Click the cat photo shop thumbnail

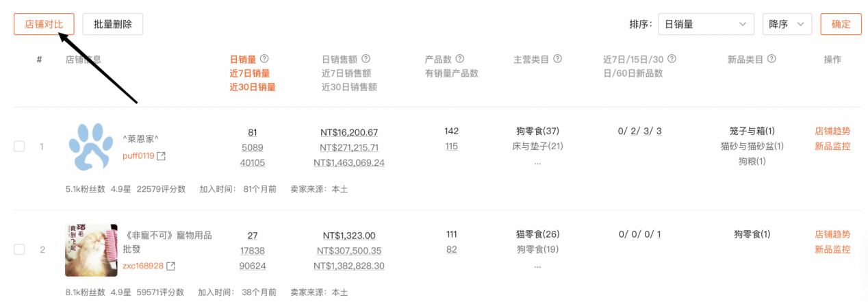(x=91, y=250)
